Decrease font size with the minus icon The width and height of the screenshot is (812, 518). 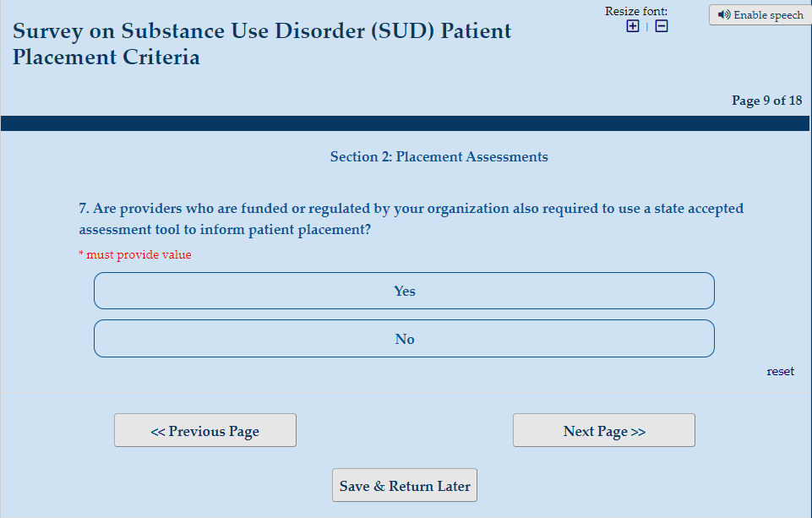click(662, 26)
